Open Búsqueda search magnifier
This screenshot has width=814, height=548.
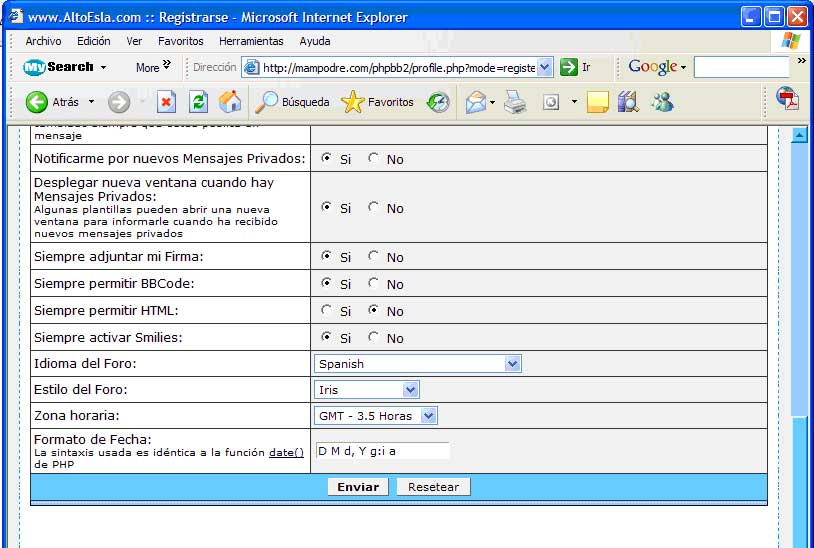coord(267,102)
